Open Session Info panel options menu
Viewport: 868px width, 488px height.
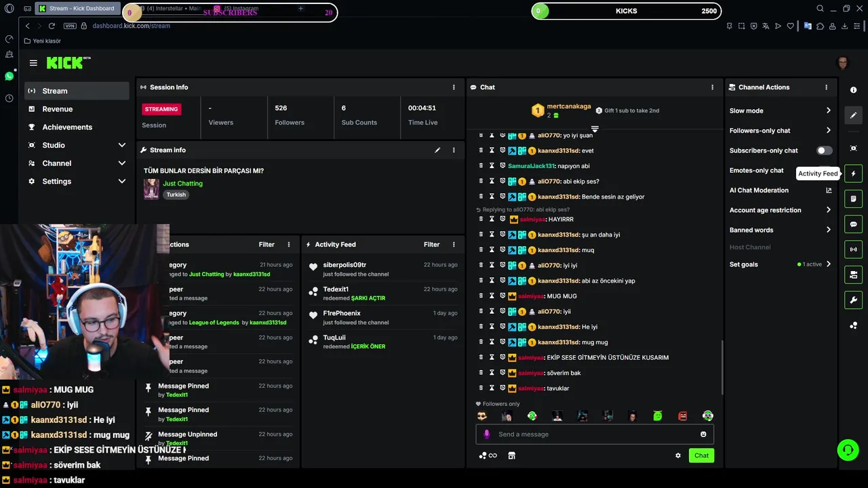point(454,87)
